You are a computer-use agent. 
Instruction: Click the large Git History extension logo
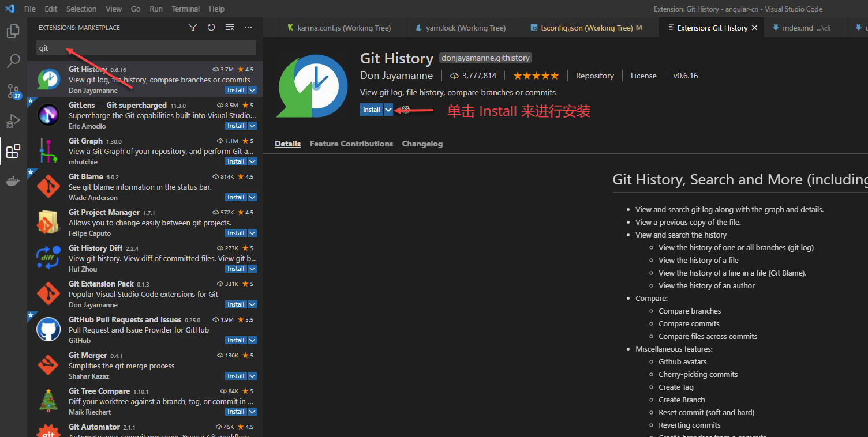[312, 86]
